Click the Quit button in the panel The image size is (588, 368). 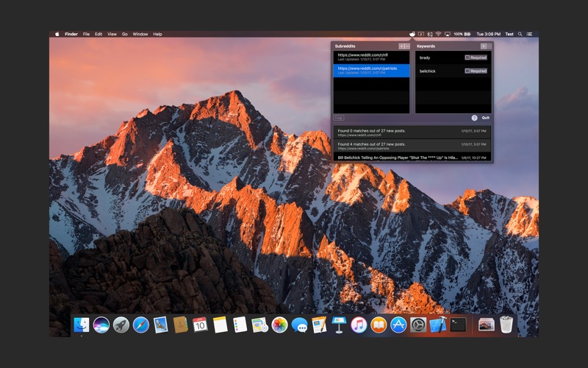485,118
